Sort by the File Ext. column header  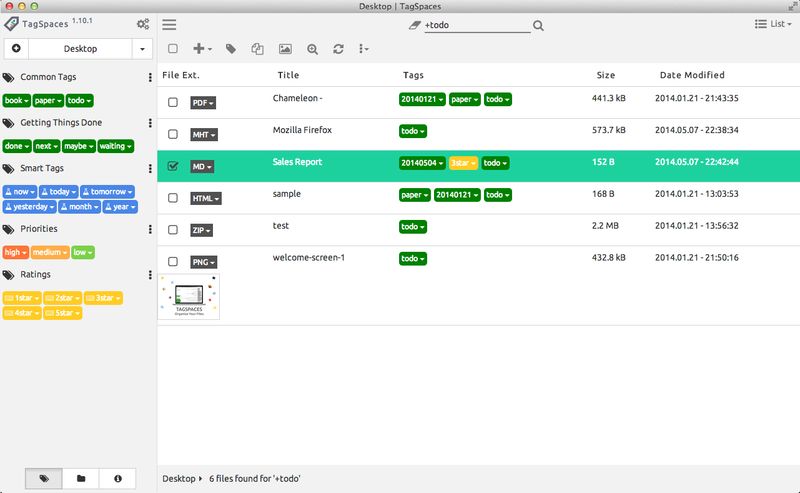point(181,75)
